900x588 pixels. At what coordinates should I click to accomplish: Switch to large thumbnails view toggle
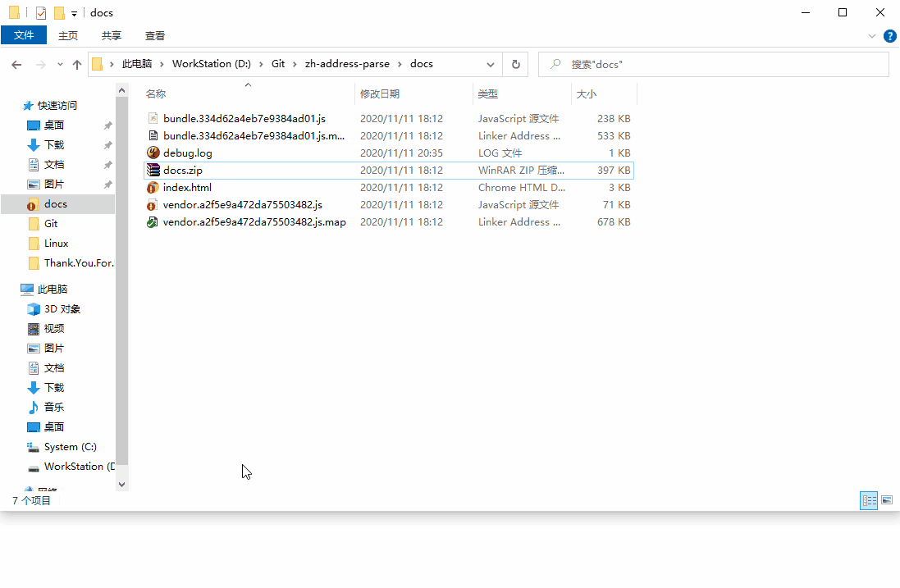pyautogui.click(x=887, y=500)
